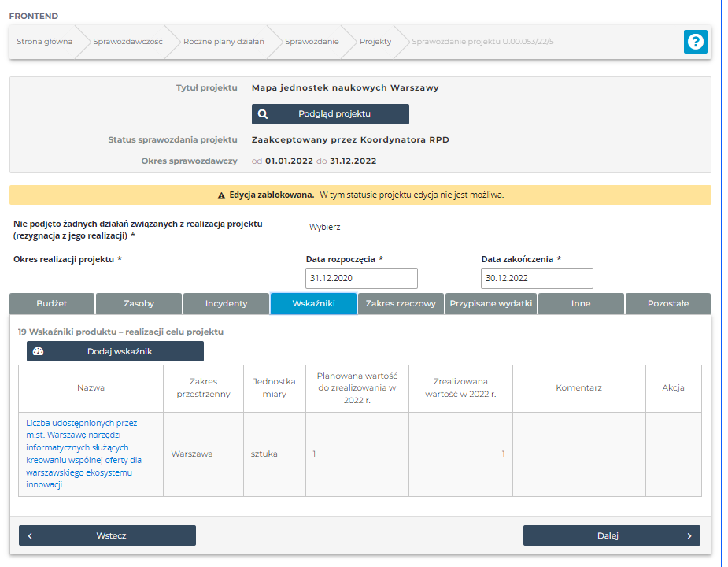Screen dimensions: 728x567
Task: Click the Projekty breadcrumb
Action: [x=375, y=42]
